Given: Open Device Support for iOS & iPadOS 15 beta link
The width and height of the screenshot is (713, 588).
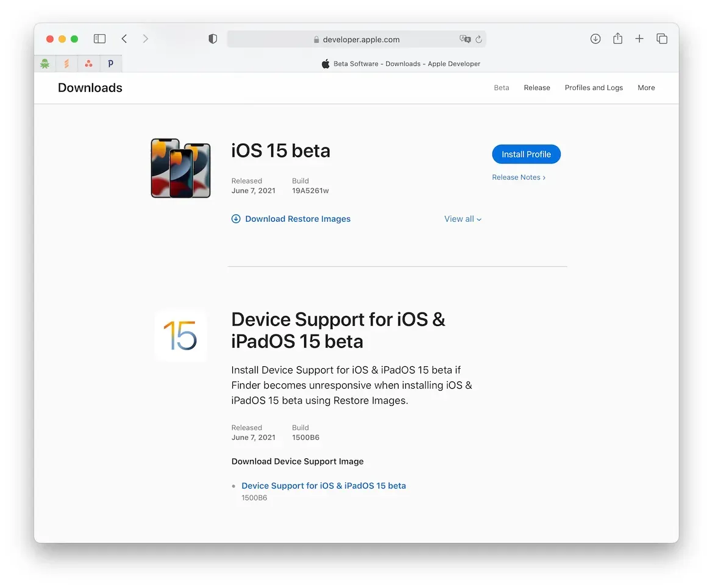Looking at the screenshot, I should [x=324, y=486].
